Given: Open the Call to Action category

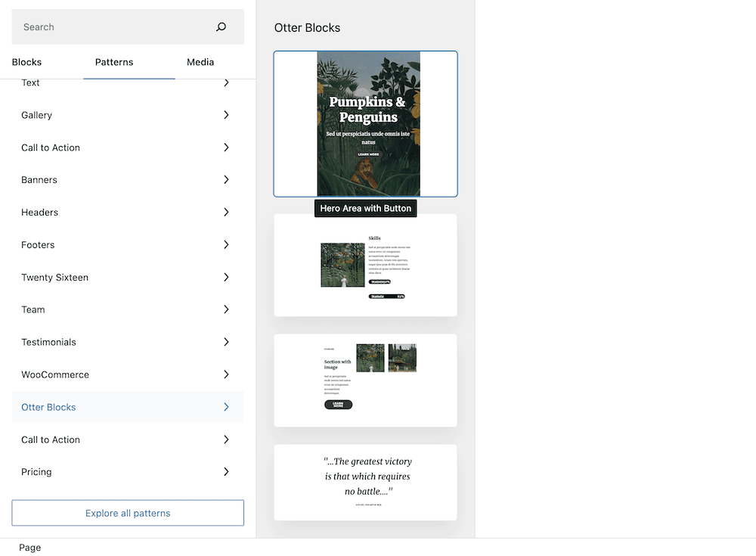Looking at the screenshot, I should coord(127,148).
